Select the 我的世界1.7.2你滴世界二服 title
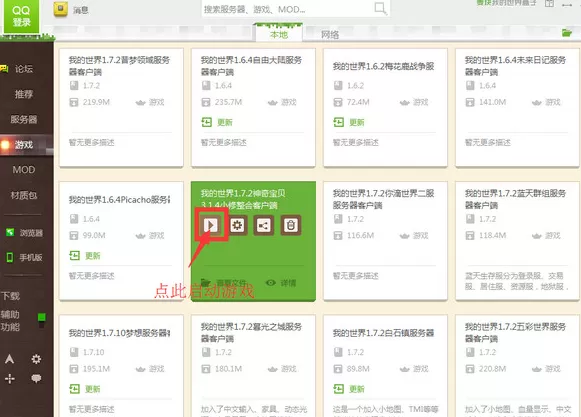Viewport: 581px width, 417px height. [384, 199]
